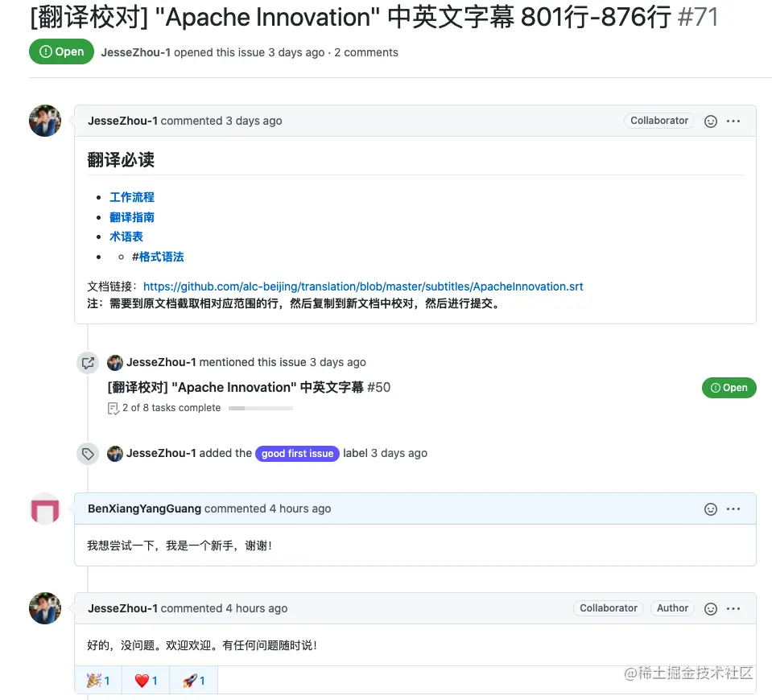Click small avatar in added-label event
Screen dimensions: 772x700
pos(115,454)
